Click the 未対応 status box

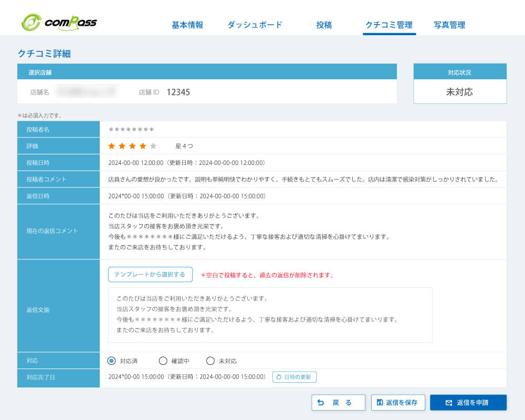(460, 91)
